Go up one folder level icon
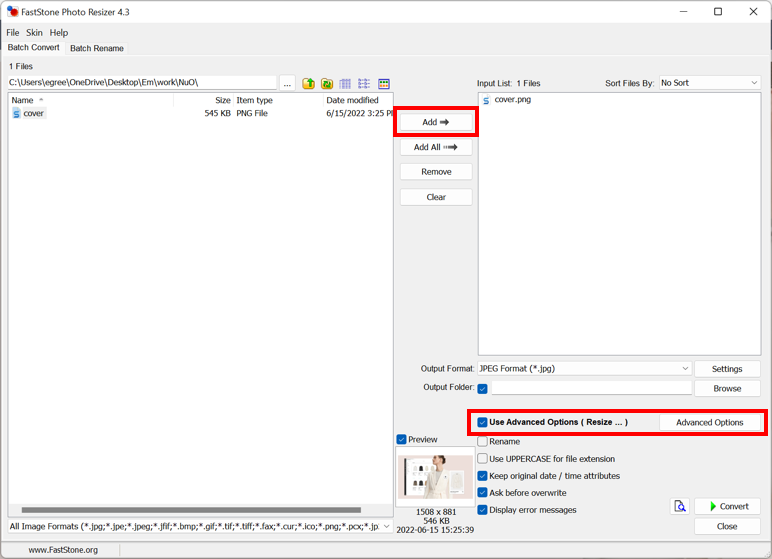This screenshot has height=559, width=772. pos(309,84)
